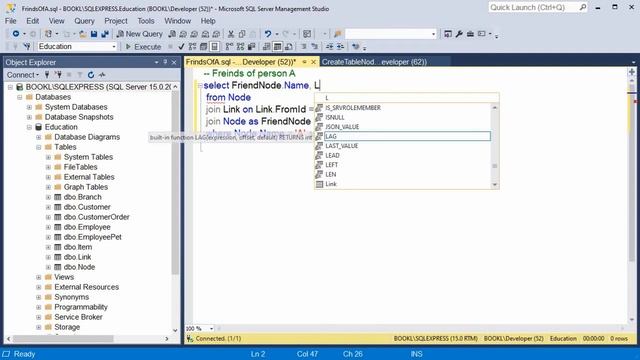640x360 pixels.
Task: Open the find combo box dropdown arrow
Action: click(433, 34)
